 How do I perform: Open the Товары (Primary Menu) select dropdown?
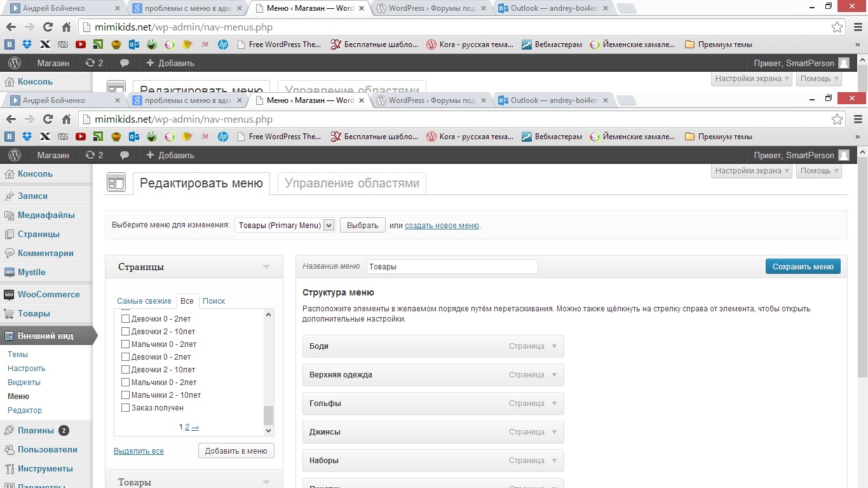pos(285,226)
